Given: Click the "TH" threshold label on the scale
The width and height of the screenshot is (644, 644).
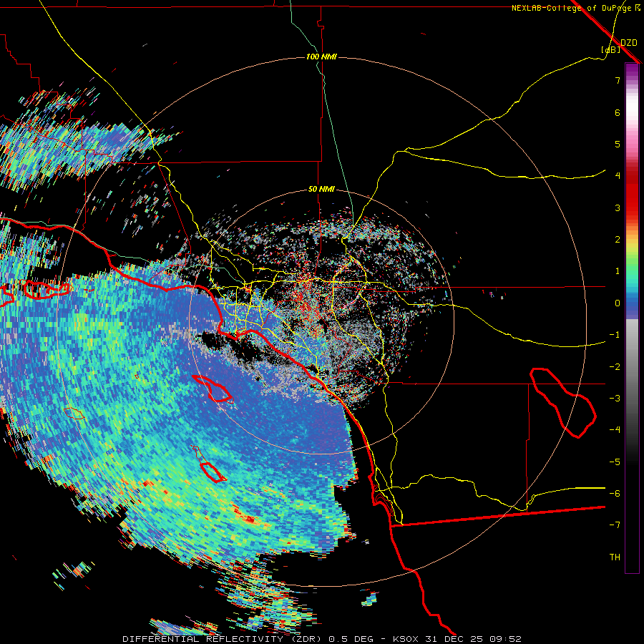Looking at the screenshot, I should (615, 557).
